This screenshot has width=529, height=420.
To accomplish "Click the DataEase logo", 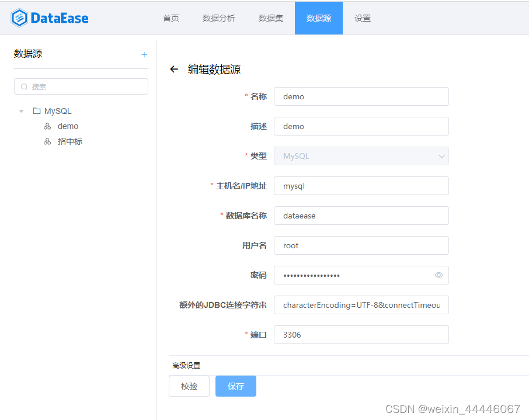I will (50, 18).
